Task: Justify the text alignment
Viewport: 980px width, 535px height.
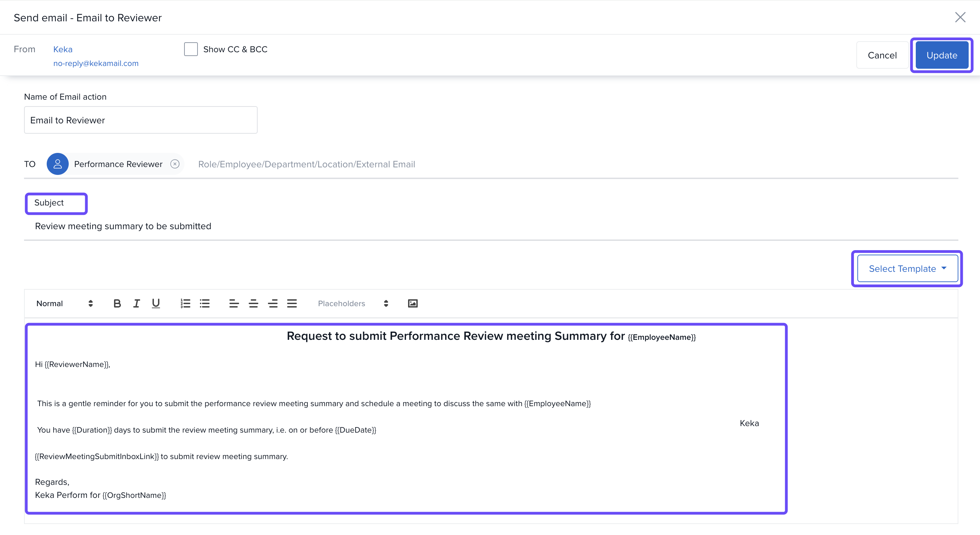Action: point(292,303)
